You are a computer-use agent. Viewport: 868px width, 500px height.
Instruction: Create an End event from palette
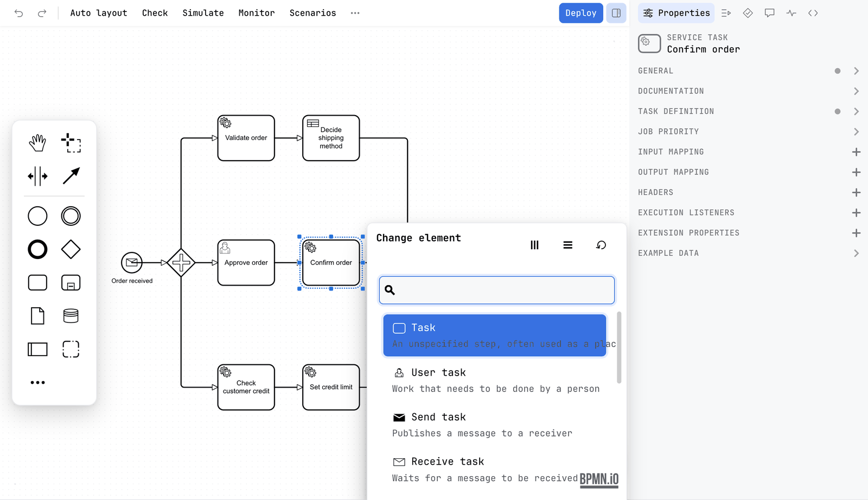(x=37, y=250)
